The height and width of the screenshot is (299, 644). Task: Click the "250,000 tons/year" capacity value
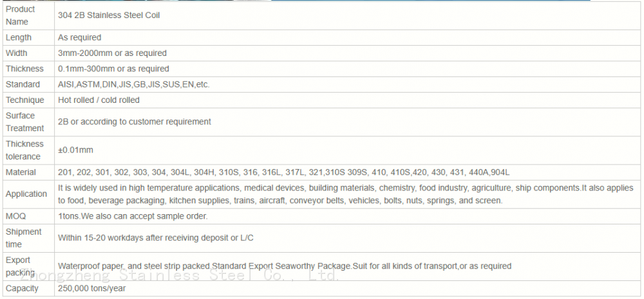tap(92, 289)
